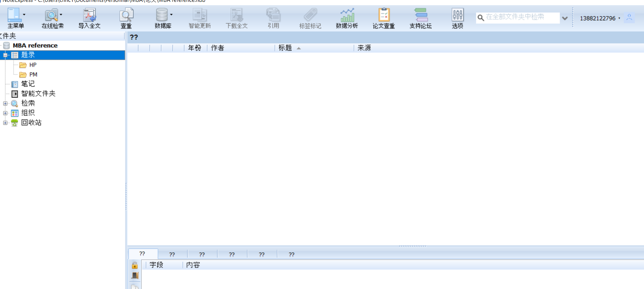Open the 主菜单 main menu icon
644x289 pixels.
[14, 15]
